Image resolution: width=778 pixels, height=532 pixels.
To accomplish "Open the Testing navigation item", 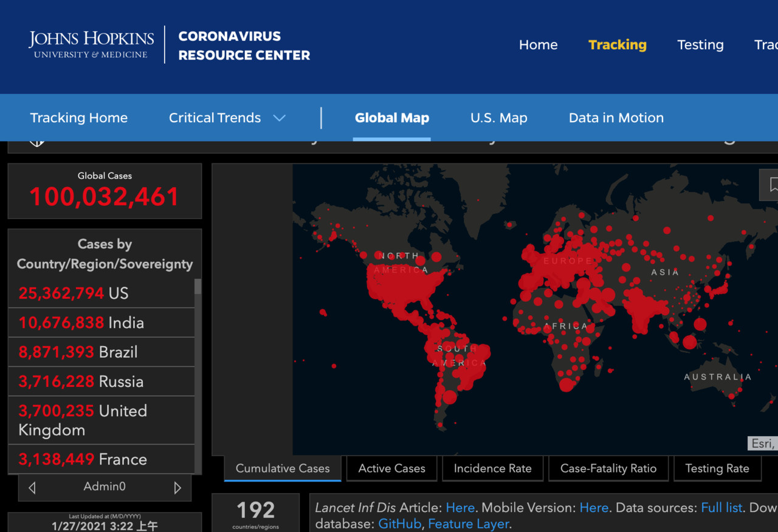I will (700, 45).
